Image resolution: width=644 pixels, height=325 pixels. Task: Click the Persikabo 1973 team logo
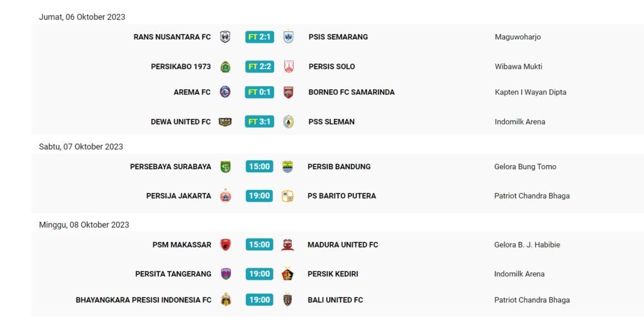coord(225,67)
